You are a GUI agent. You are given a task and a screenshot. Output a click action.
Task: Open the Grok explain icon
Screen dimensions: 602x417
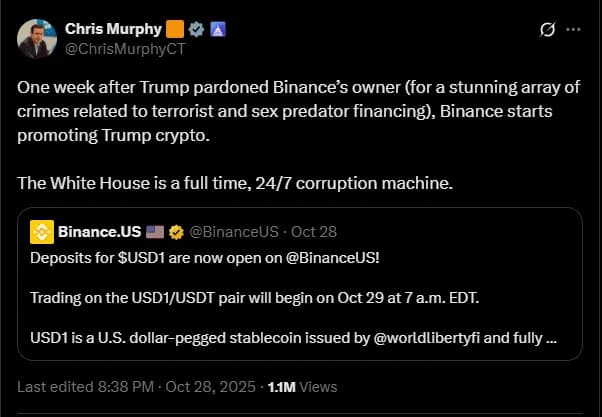point(547,29)
